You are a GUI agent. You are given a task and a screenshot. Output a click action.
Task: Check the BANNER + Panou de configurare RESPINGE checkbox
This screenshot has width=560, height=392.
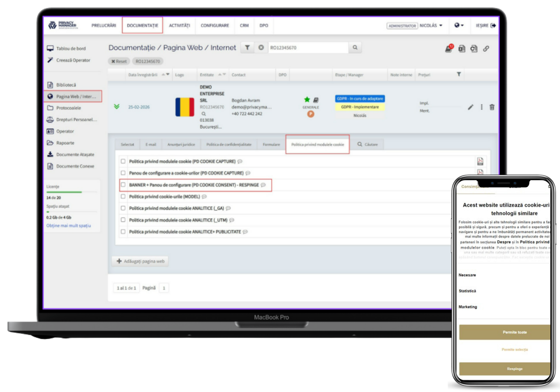click(x=123, y=185)
